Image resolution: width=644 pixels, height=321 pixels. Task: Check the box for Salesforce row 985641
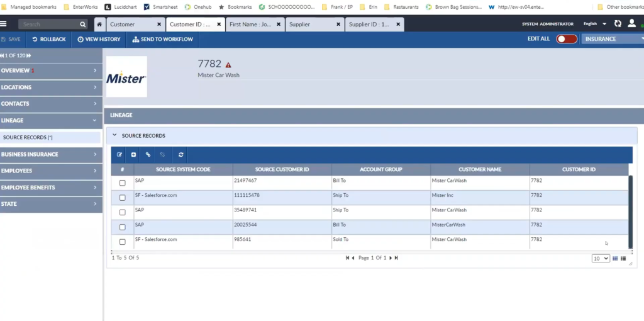point(123,242)
